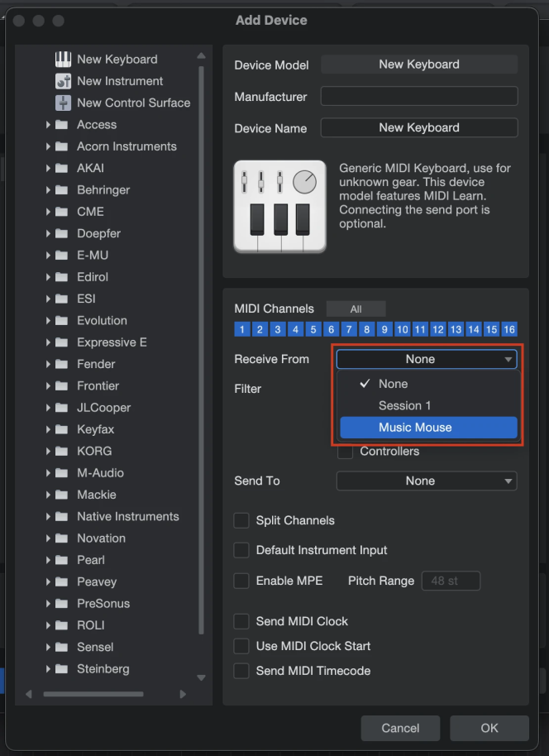Click the AKAI folder icon
The height and width of the screenshot is (756, 549).
(x=62, y=168)
